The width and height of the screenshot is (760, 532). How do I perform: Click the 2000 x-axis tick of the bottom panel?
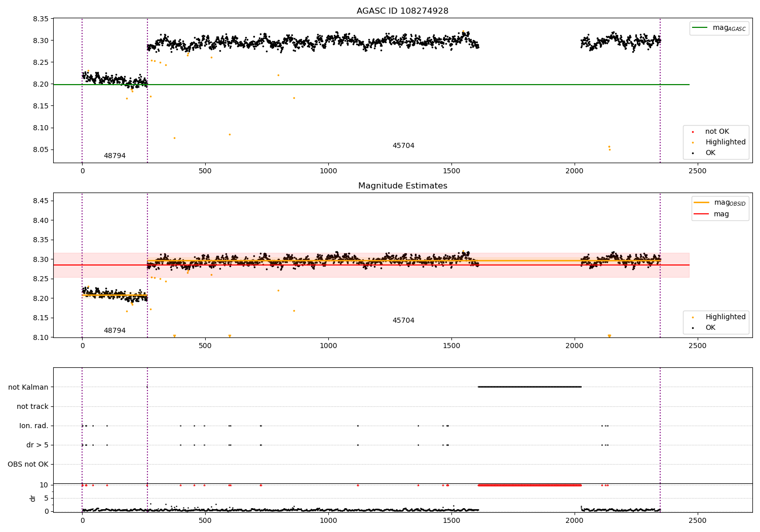[x=575, y=521]
